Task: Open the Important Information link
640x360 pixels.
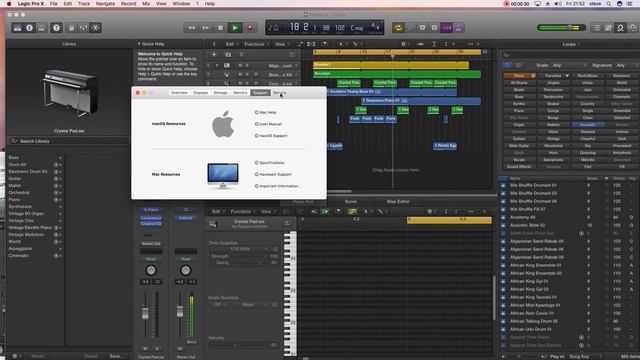Action: pos(278,186)
